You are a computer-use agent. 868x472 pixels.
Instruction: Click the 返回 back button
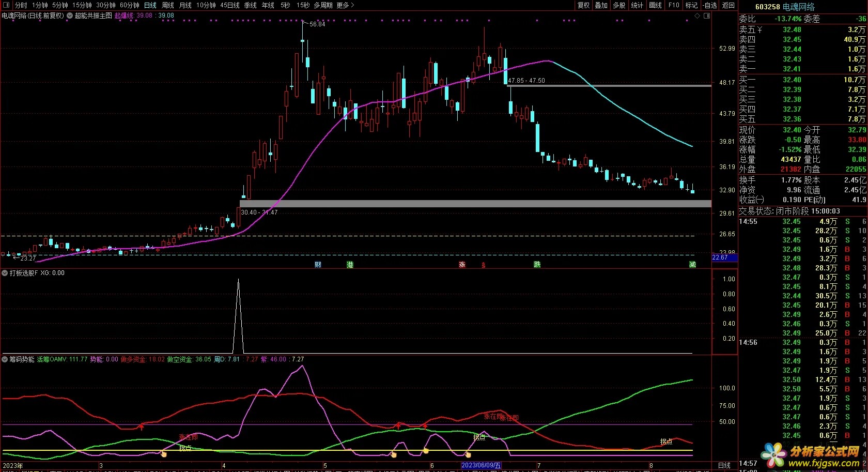(x=729, y=5)
